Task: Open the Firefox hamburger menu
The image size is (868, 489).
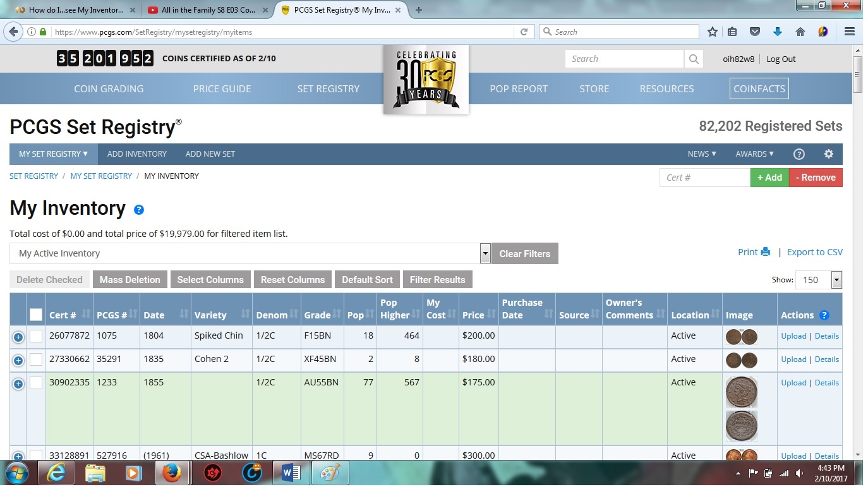Action: [850, 32]
